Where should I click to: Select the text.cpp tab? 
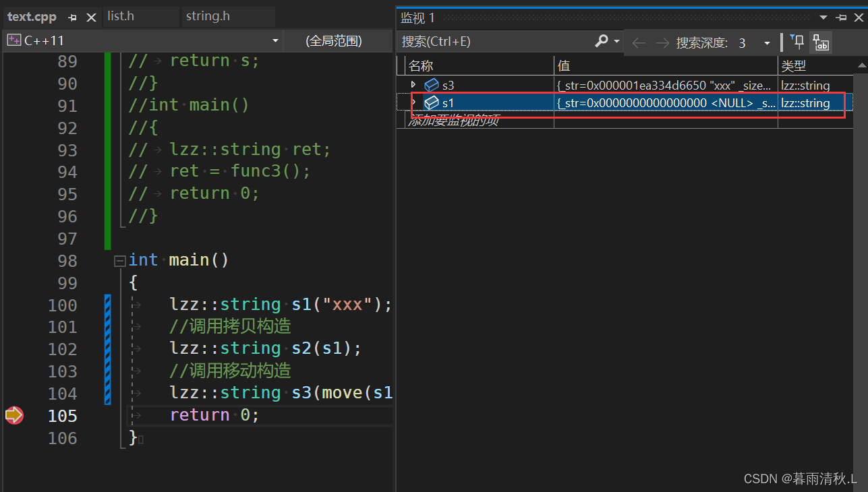tap(32, 17)
